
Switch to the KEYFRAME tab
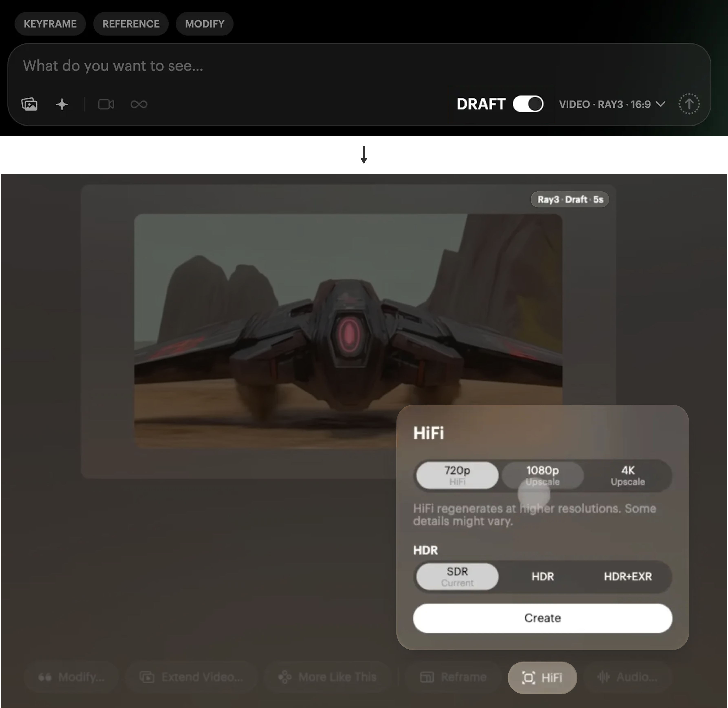pyautogui.click(x=50, y=24)
